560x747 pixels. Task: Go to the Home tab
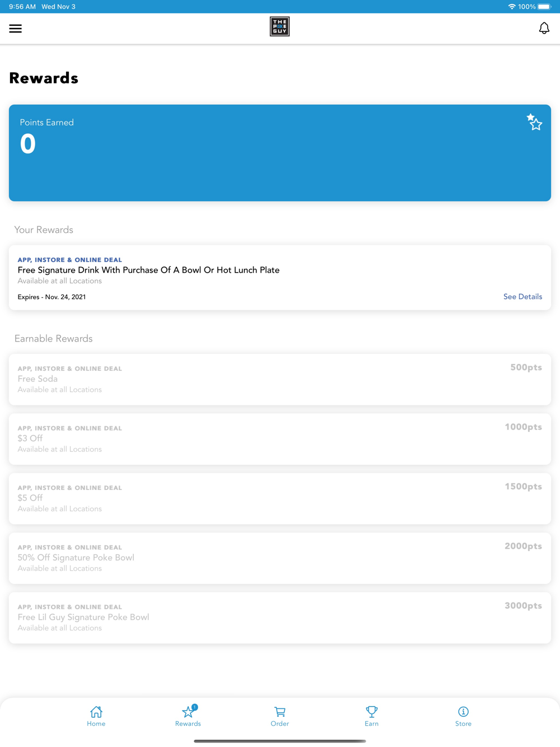[96, 716]
